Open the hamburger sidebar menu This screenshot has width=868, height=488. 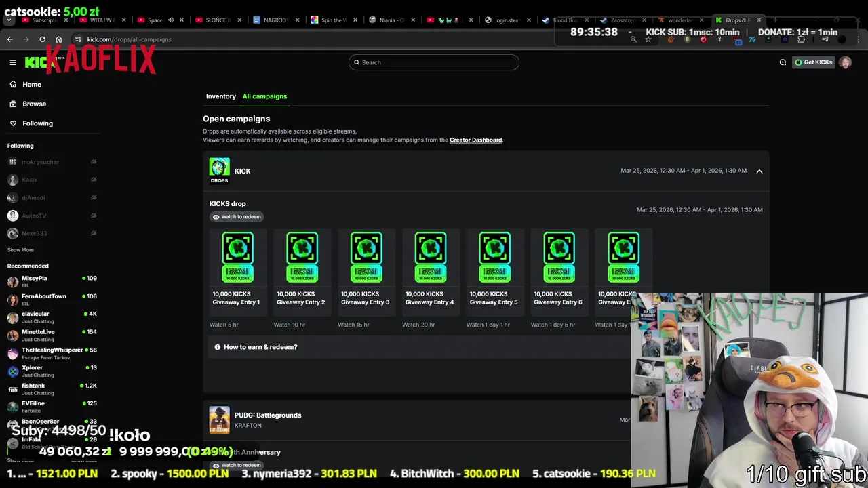pos(13,62)
